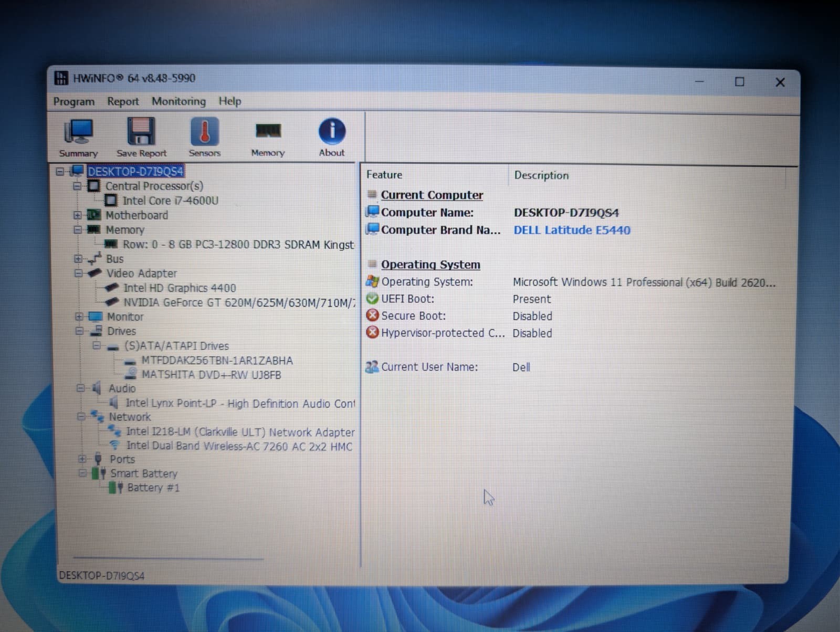Select Intel Lynx Point-LP audio entry
840x632 pixels.
tap(240, 403)
